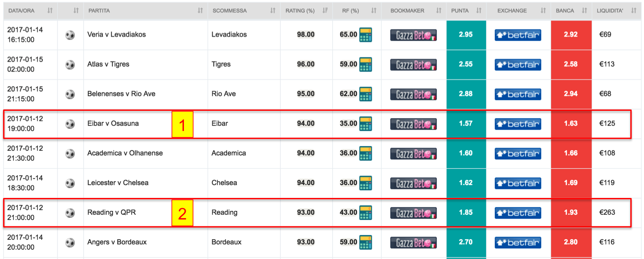
Task: Open GazzaBet logo in Belenenses v Rio Ave row
Action: pos(413,94)
